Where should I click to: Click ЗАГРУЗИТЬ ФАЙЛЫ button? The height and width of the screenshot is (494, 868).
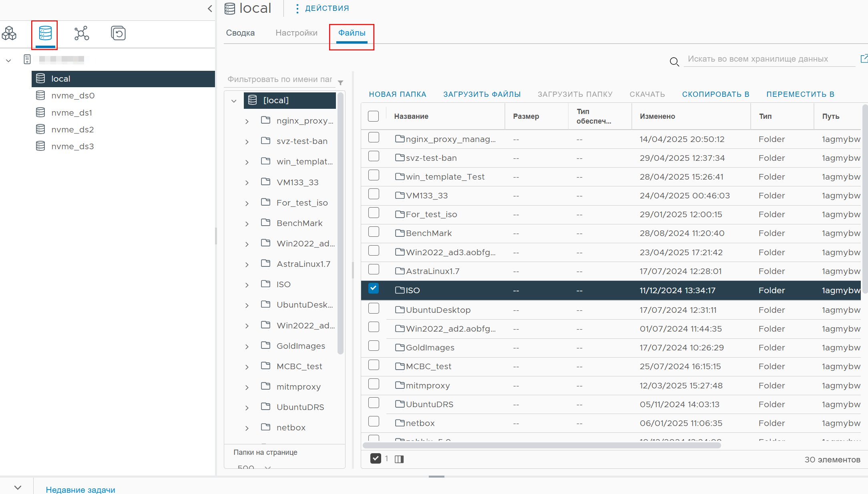point(482,94)
